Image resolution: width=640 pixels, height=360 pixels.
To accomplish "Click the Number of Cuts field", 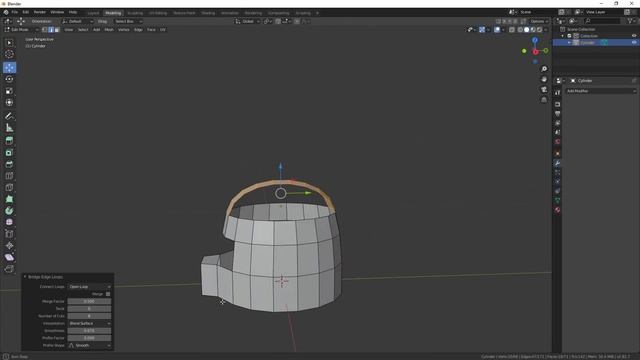I will pos(89,316).
